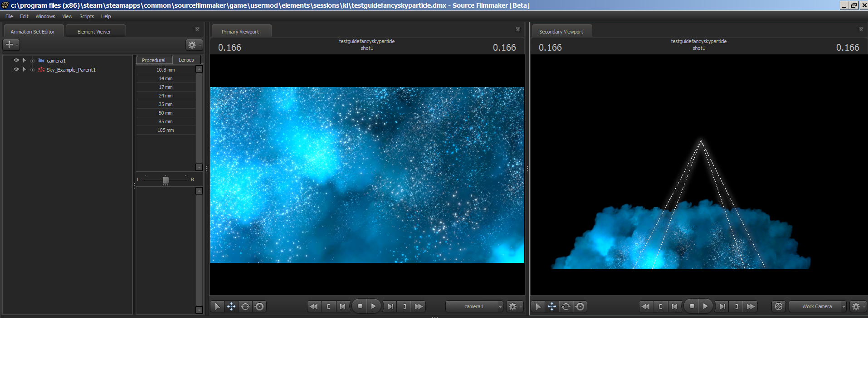Play the shot in the Secondary Viewport
Screen dimensions: 868x368
click(x=705, y=306)
